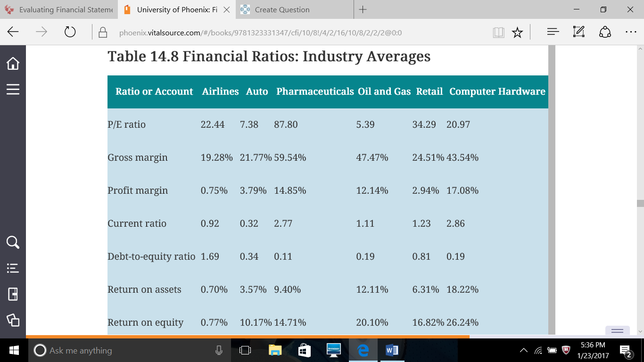The height and width of the screenshot is (362, 644).
Task: Show hidden system tray icons chevron
Action: (523, 350)
